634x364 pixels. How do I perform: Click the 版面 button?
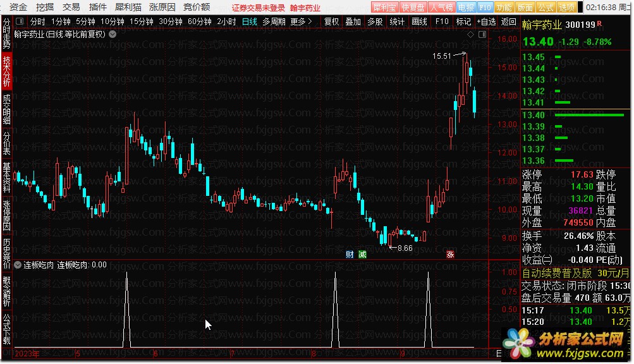click(525, 8)
